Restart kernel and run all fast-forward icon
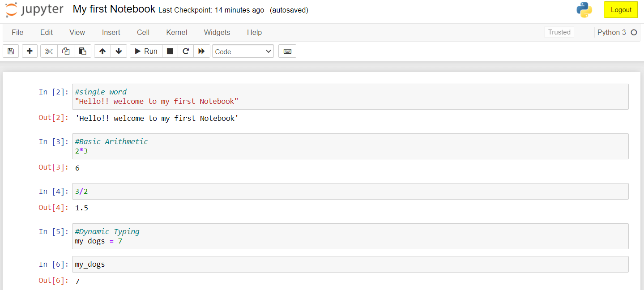 pyautogui.click(x=202, y=51)
